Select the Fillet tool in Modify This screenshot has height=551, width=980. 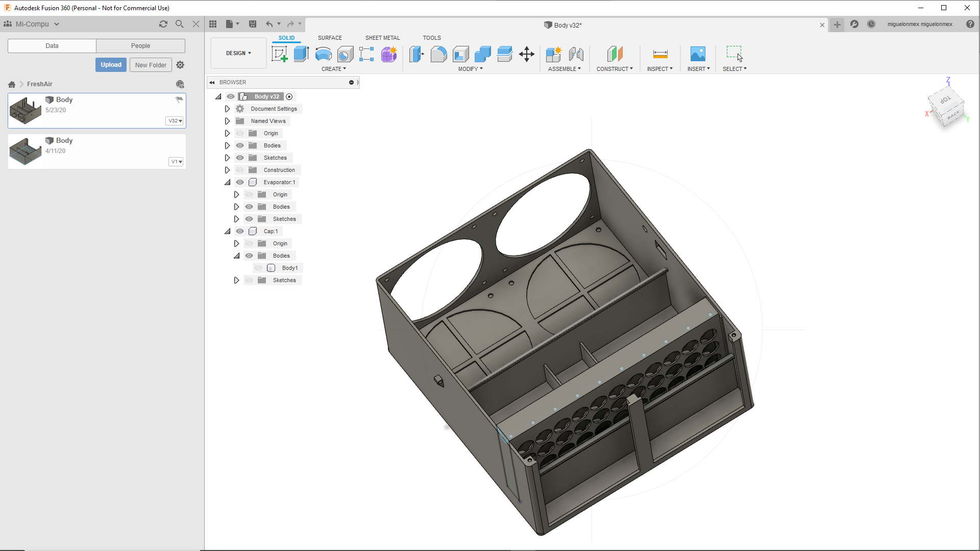(438, 54)
